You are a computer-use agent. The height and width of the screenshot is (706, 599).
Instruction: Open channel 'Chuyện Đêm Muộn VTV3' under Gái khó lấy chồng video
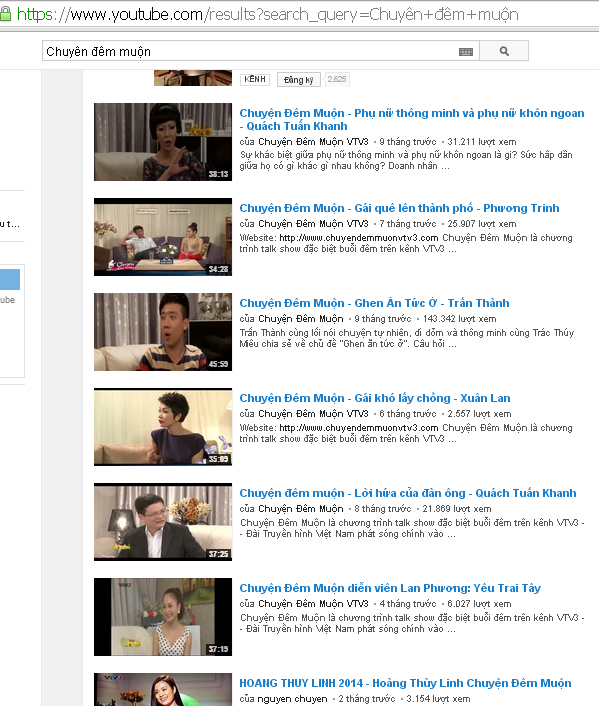(x=313, y=414)
